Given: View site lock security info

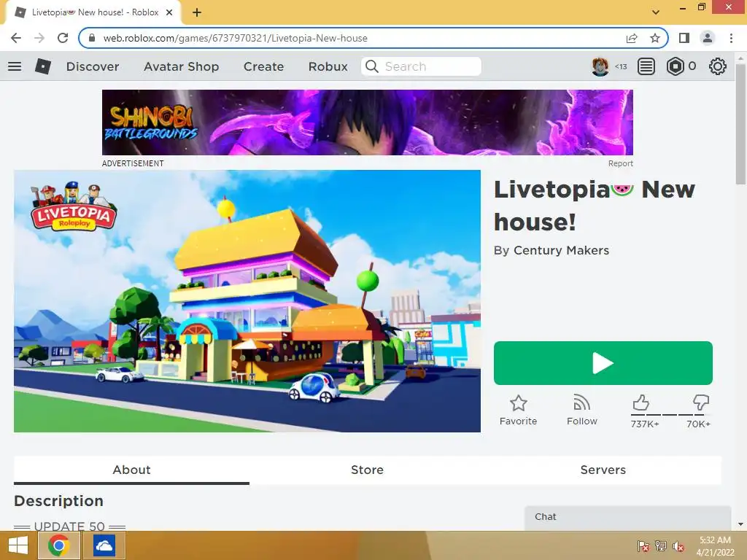Looking at the screenshot, I should coord(92,38).
